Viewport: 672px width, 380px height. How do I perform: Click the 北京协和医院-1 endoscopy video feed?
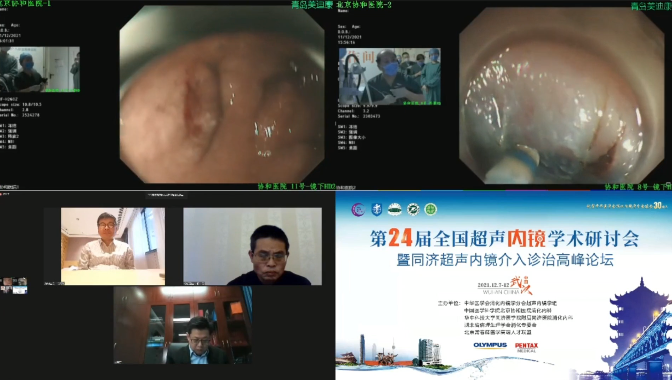pyautogui.click(x=222, y=94)
